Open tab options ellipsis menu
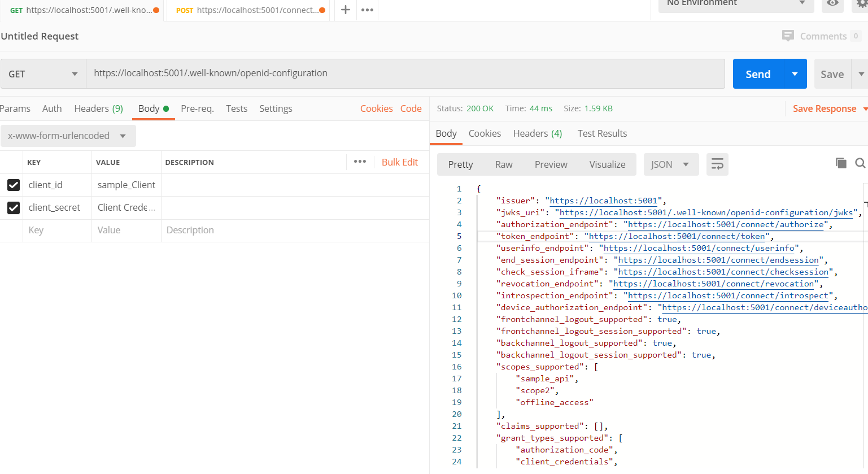The image size is (868, 474). [x=368, y=10]
